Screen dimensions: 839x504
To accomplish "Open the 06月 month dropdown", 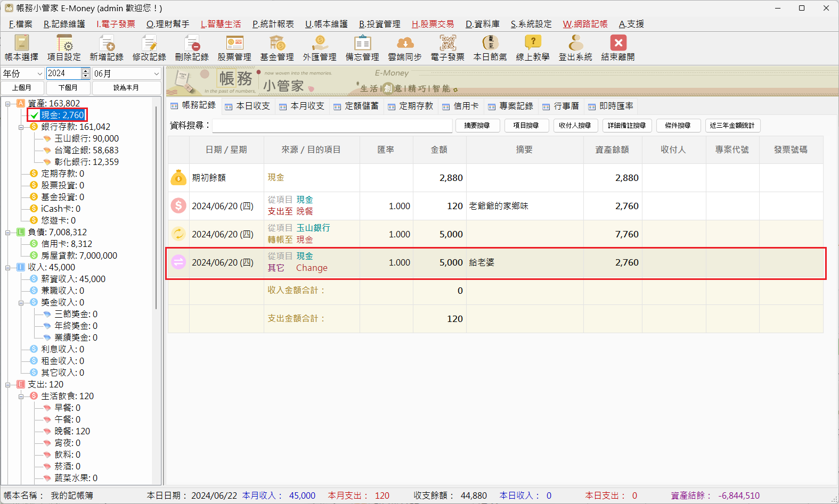I will pos(127,73).
